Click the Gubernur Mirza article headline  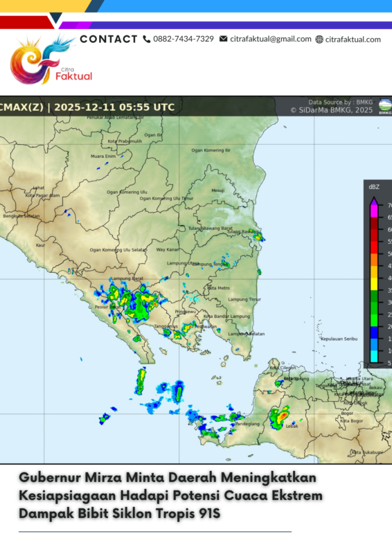click(x=171, y=495)
